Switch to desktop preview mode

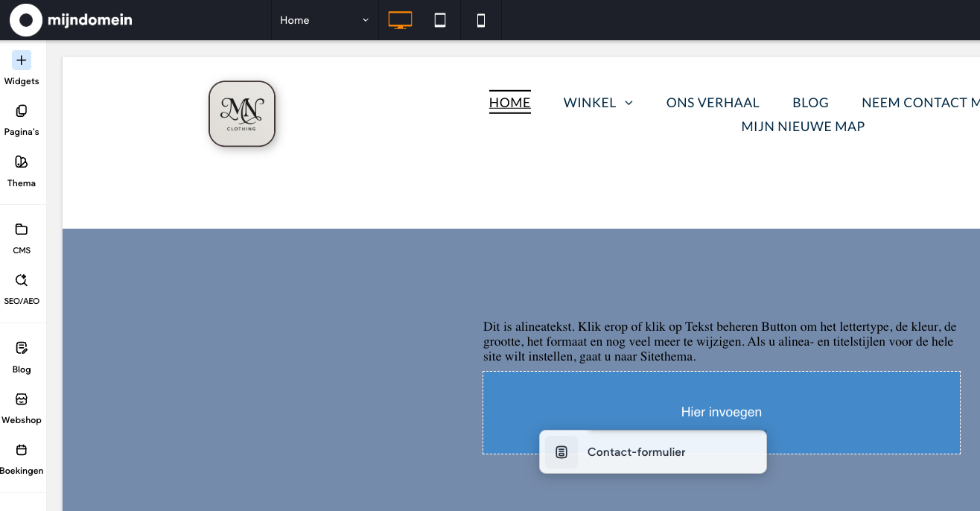click(x=400, y=20)
